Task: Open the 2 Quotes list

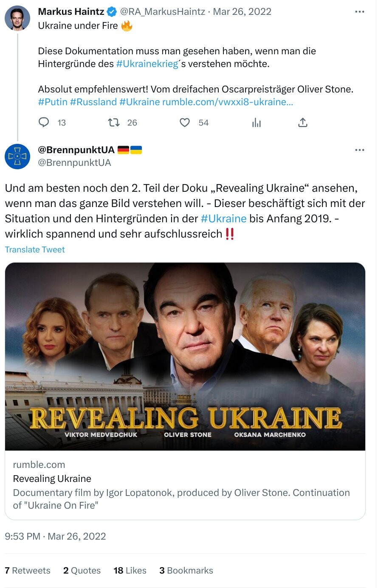Action: click(x=82, y=570)
